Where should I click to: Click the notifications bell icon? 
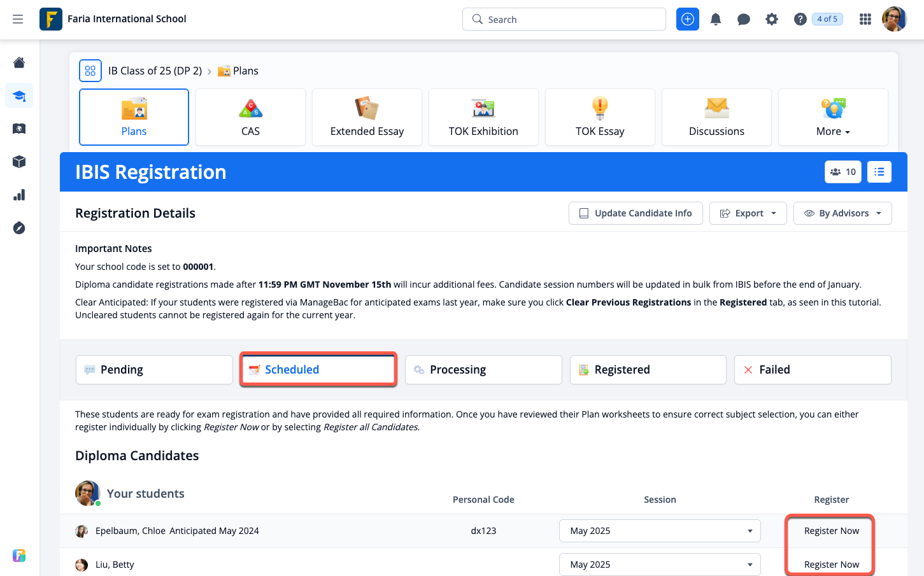point(716,19)
